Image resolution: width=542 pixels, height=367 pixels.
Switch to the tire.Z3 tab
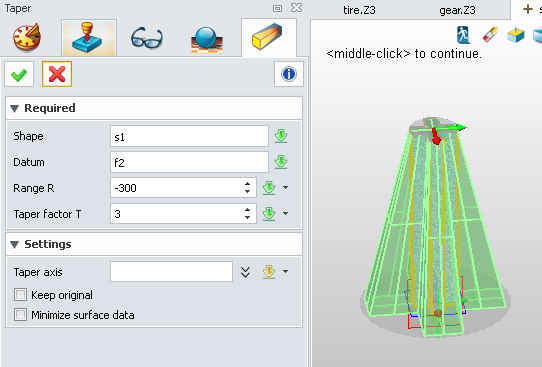(x=359, y=10)
